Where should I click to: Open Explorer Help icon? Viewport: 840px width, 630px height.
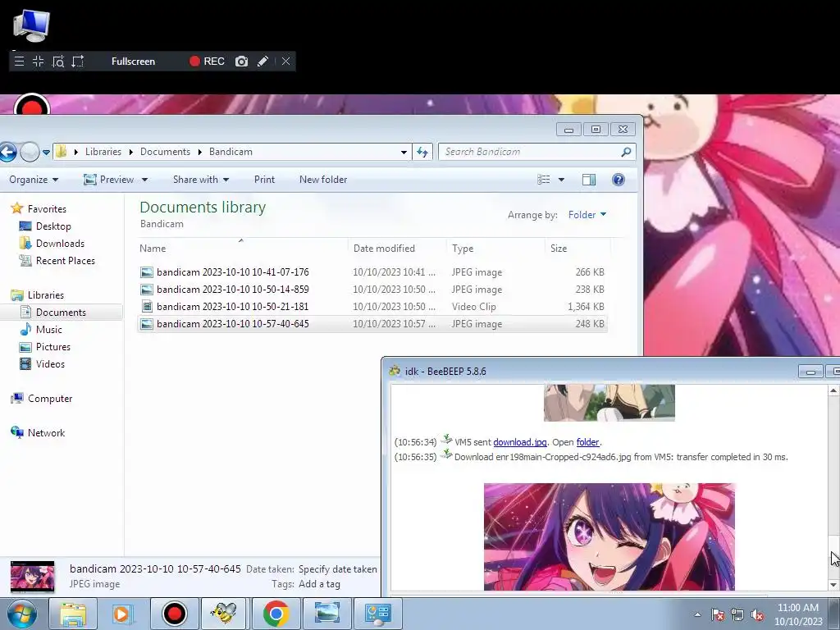coord(619,180)
